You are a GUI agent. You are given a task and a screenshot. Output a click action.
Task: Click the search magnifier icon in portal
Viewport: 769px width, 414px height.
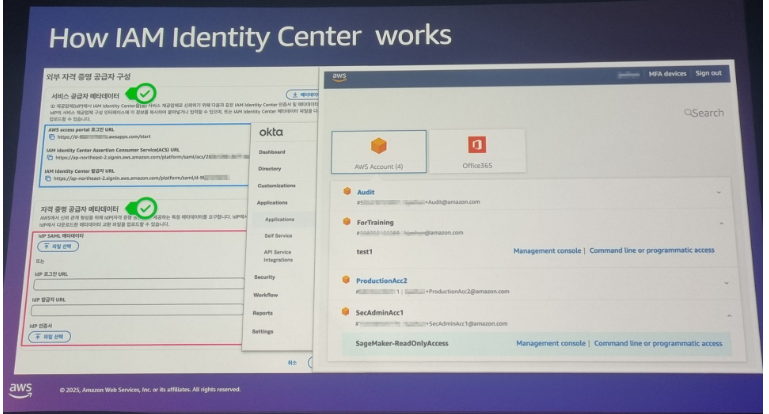[x=688, y=113]
